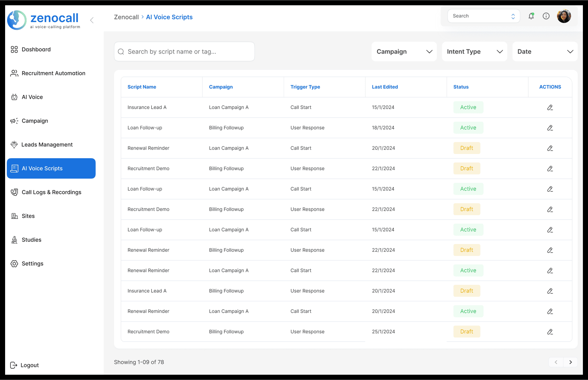This screenshot has height=380, width=588.
Task: Click the user profile avatar
Action: coord(563,16)
